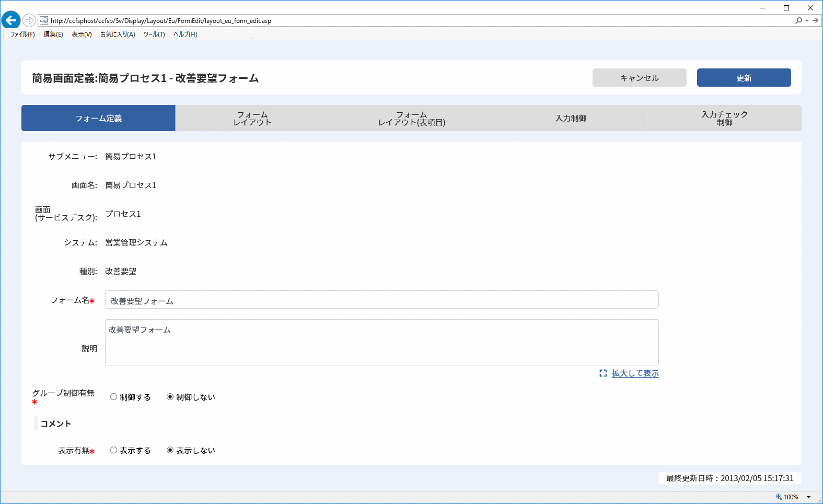Click the window maximize button

click(786, 8)
